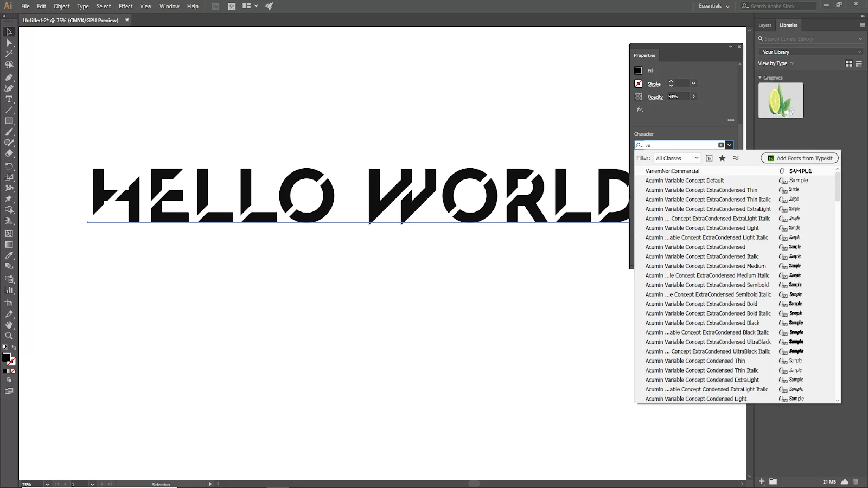Click the Fill color swatch in Properties
The image size is (868, 488).
(x=639, y=70)
